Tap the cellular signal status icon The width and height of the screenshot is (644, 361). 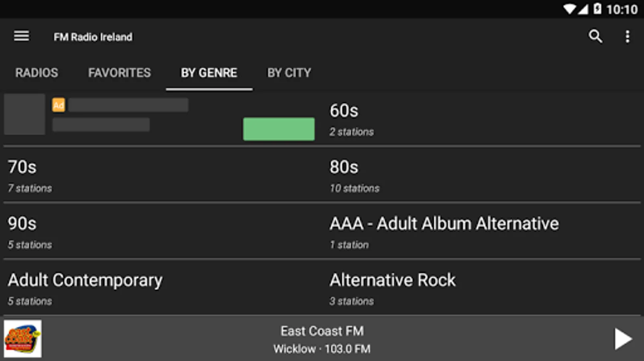[x=583, y=9]
